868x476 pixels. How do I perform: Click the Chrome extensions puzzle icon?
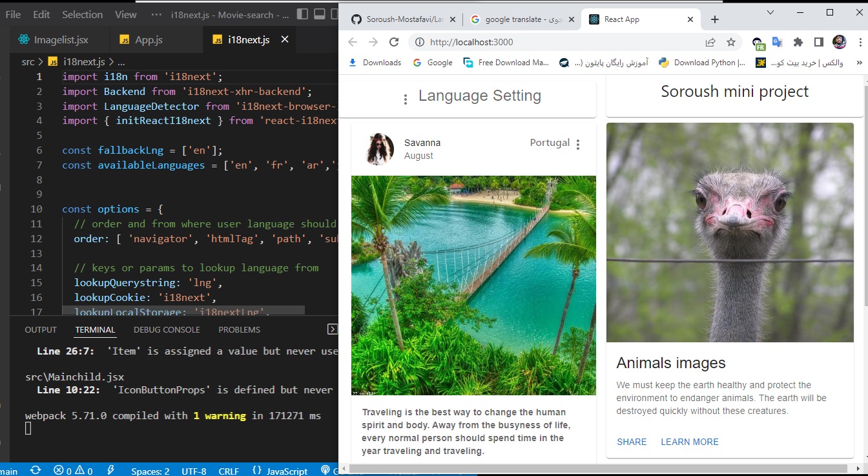(798, 41)
